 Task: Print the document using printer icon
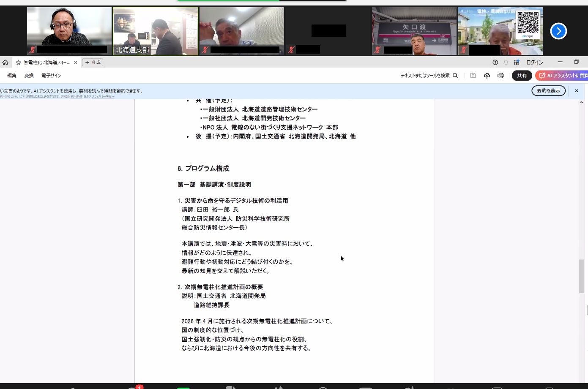(x=500, y=76)
